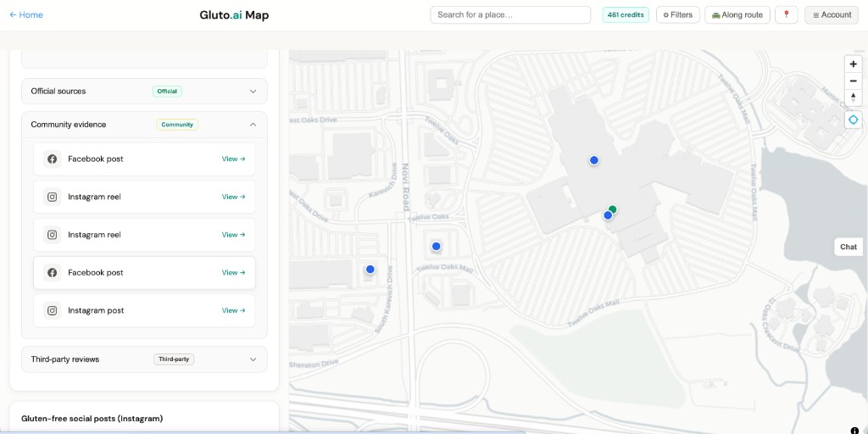Viewport: 868px width, 434px height.
Task: View the second Facebook post
Action: click(234, 272)
